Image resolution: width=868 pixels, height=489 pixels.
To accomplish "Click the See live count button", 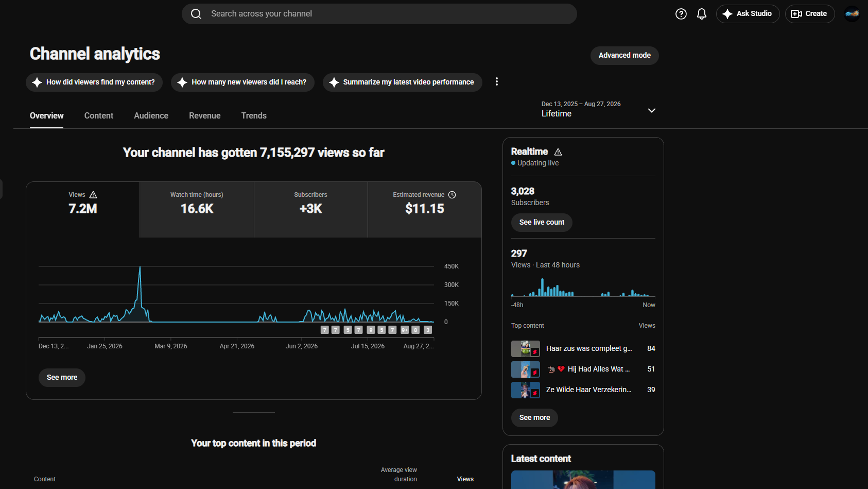I will click(542, 222).
